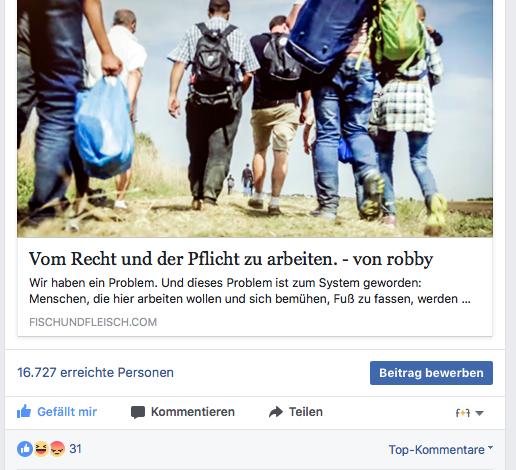Screen dimensions: 516x470
Task: Click the share arrow icon beside Teilen
Action: [276, 412]
